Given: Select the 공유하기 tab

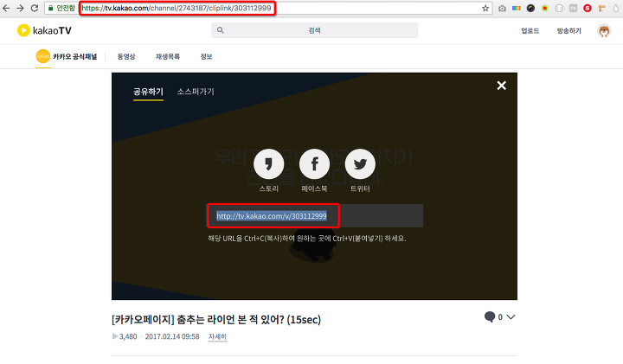Looking at the screenshot, I should click(x=148, y=92).
